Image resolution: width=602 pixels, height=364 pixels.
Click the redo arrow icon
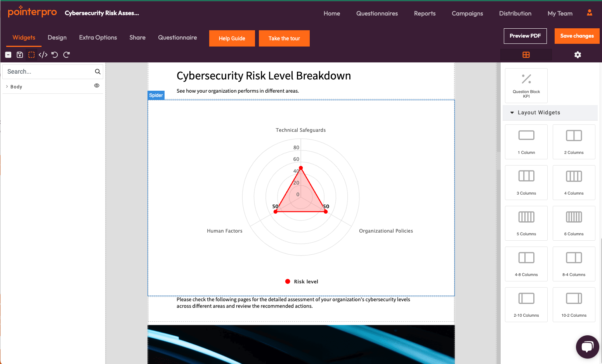tap(66, 55)
